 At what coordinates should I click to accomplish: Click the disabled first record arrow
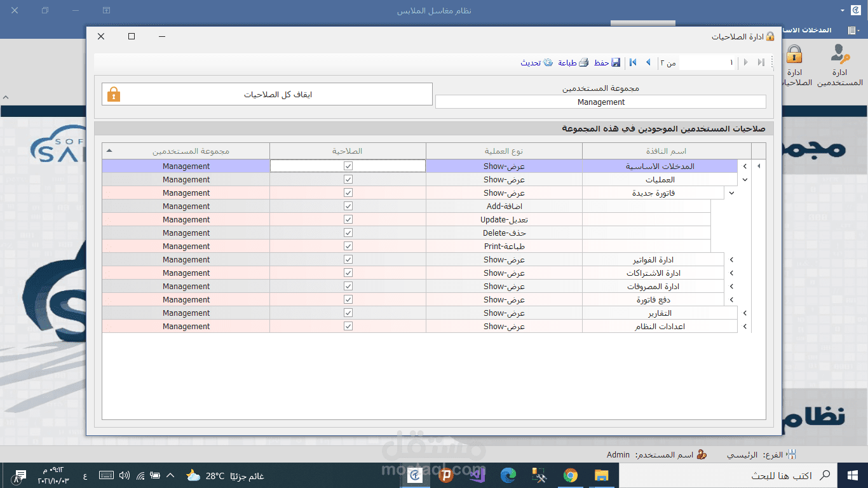tap(761, 62)
